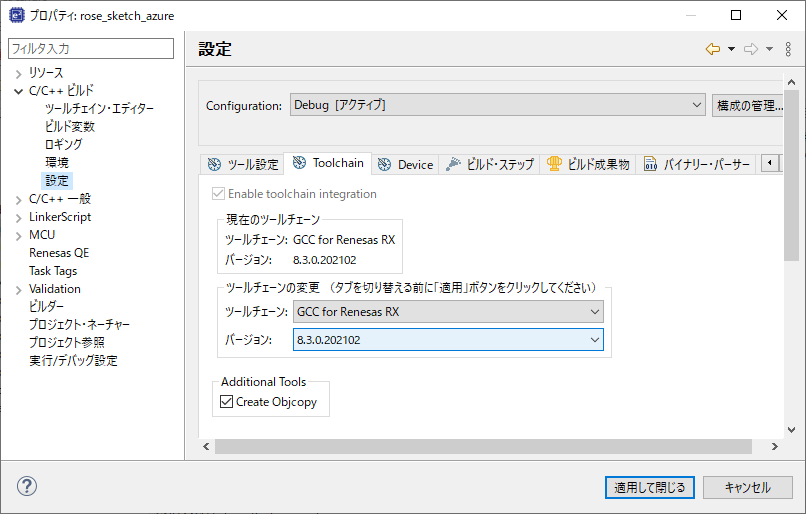Screen dimensions: 806x514
Task: Click the back navigation arrow icon
Action: point(712,49)
